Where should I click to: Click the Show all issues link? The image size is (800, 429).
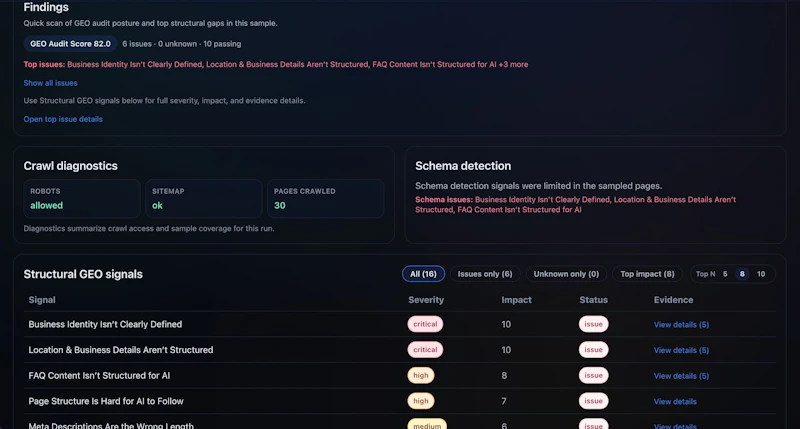click(x=50, y=83)
